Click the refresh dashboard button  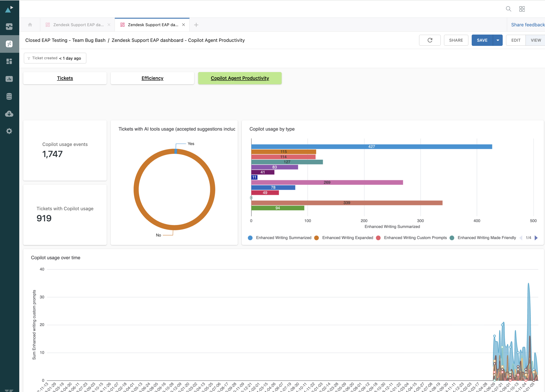[430, 40]
